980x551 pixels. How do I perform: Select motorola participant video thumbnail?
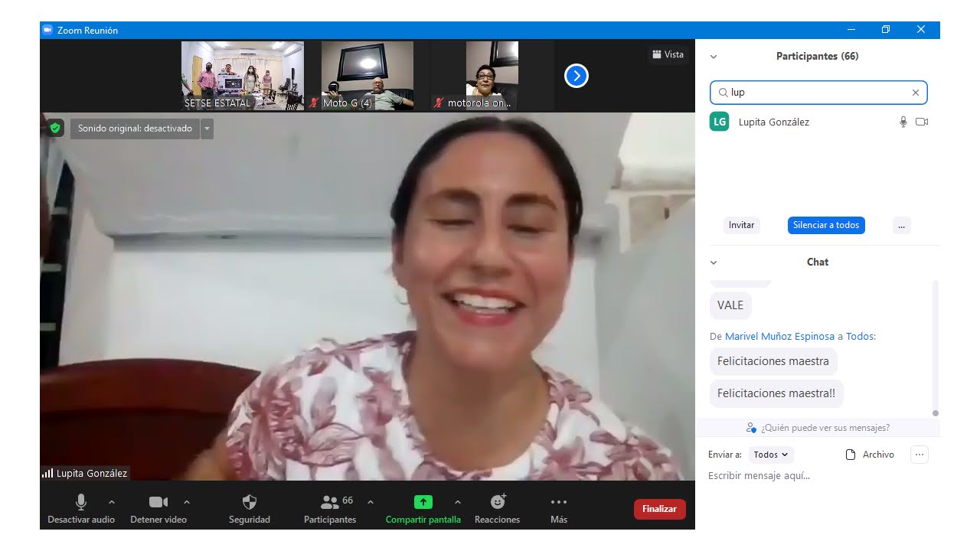click(x=492, y=76)
